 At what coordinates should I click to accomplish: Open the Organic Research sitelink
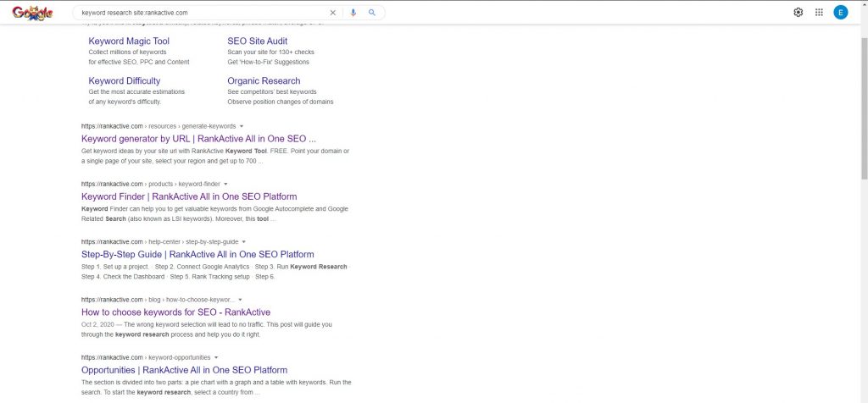[264, 80]
